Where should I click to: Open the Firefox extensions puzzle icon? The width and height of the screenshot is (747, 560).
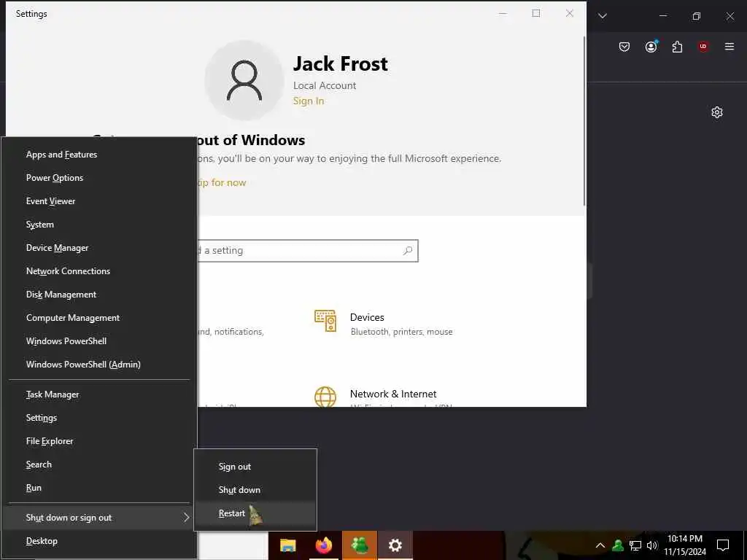pos(677,47)
